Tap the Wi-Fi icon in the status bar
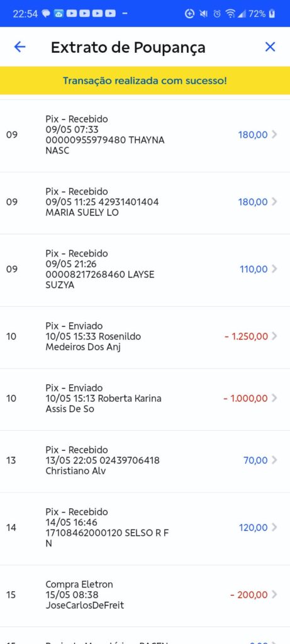This screenshot has height=644, width=290. (230, 14)
